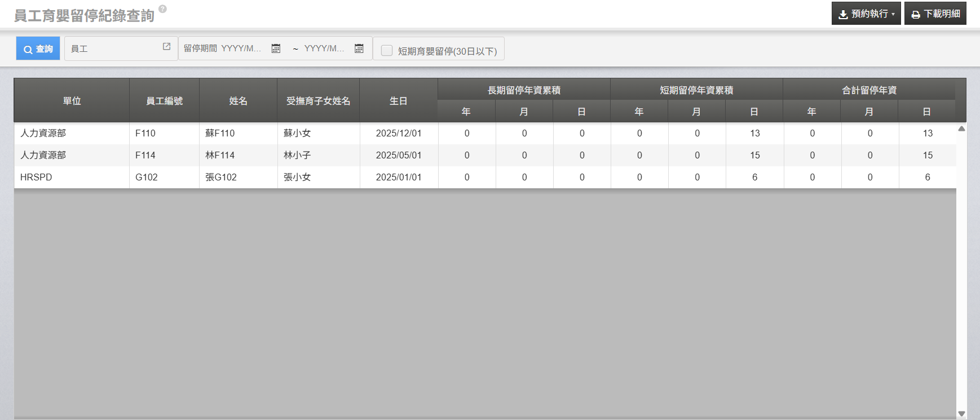
Task: Open the start date calendar icon
Action: point(276,48)
